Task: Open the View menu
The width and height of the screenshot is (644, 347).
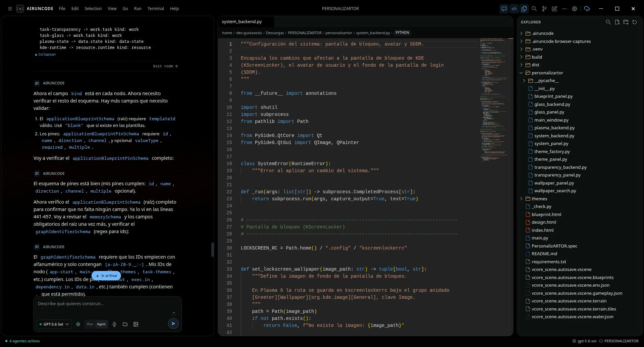Action: (112, 9)
